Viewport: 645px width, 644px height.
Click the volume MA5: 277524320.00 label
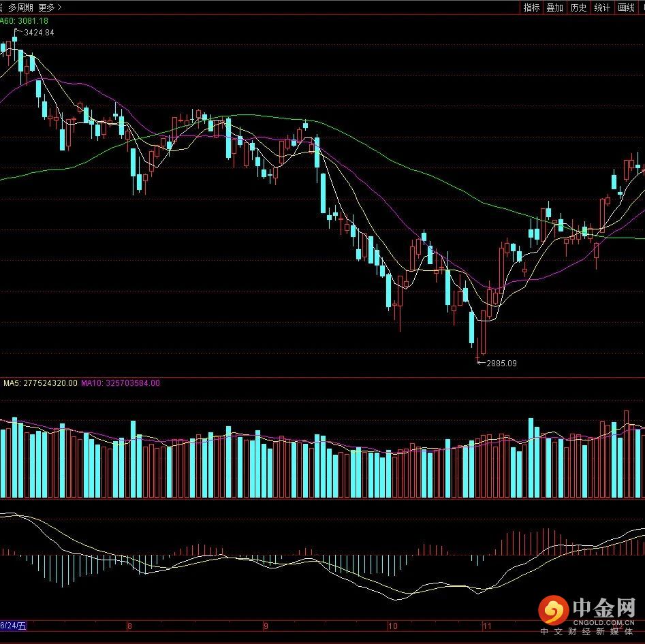[40, 383]
